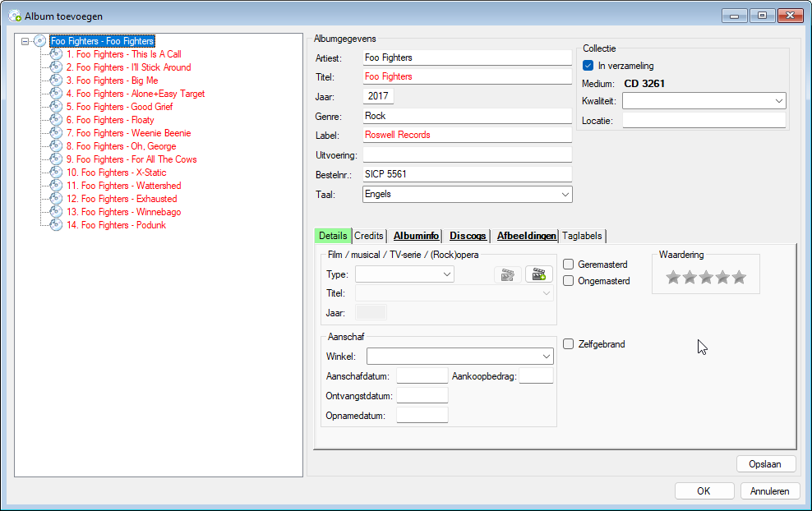812x511 pixels.
Task: Click the Opnamedatum date field
Action: tap(422, 416)
